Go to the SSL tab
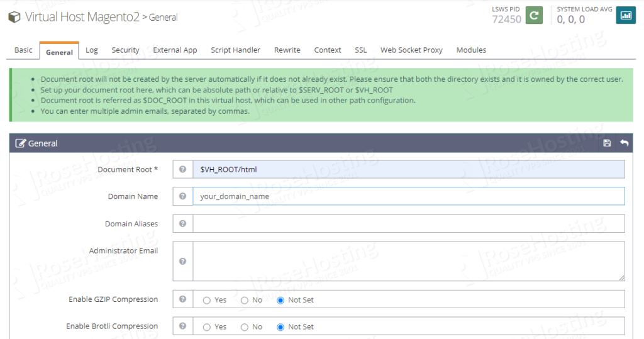 [360, 50]
